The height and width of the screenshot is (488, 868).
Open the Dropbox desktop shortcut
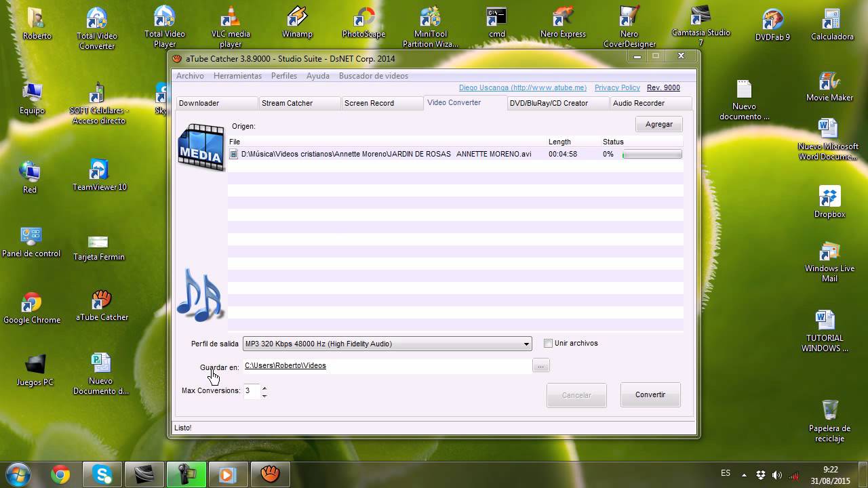(x=829, y=202)
